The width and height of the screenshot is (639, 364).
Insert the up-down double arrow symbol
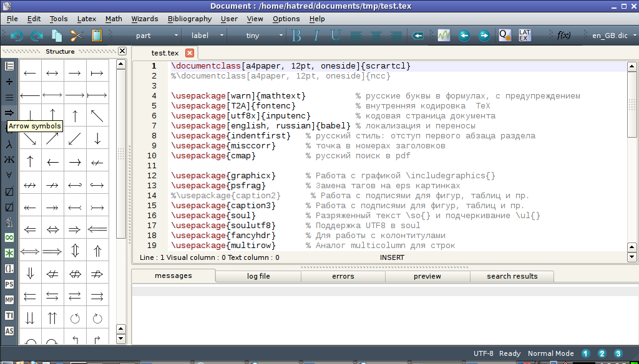[75, 251]
